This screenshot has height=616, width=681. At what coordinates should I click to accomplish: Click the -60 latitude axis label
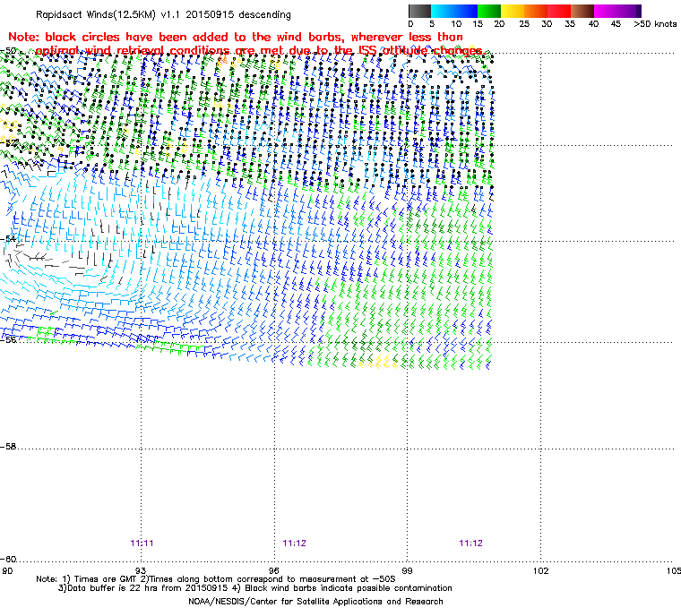8,559
